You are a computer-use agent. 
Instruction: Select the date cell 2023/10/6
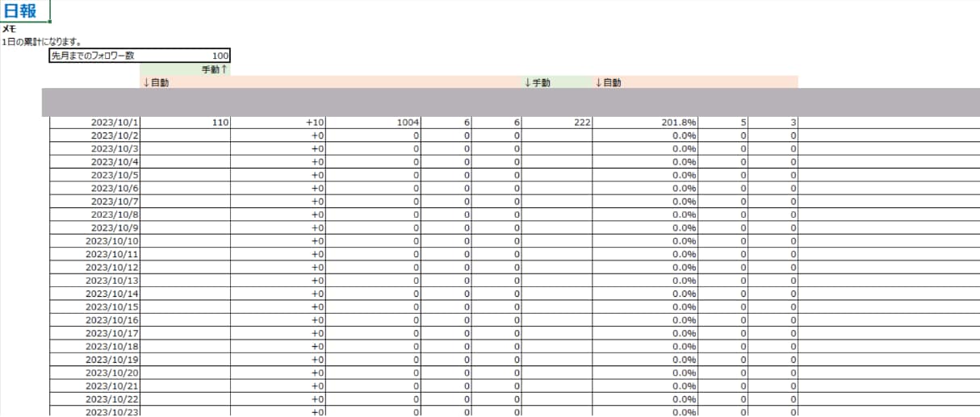(x=95, y=188)
